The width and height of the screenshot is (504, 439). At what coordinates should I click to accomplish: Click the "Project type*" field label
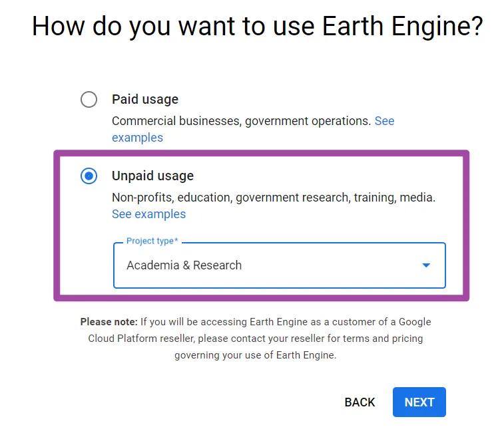pyautogui.click(x=152, y=241)
